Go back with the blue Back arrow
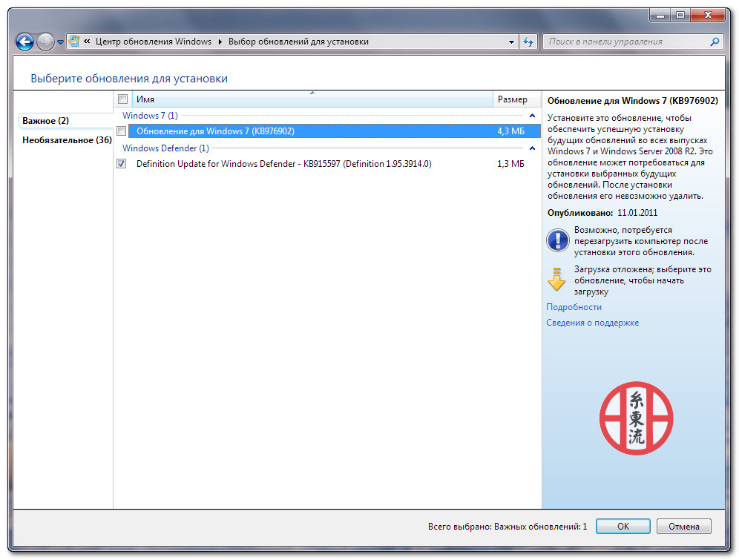The width and height of the screenshot is (739, 560). [24, 42]
